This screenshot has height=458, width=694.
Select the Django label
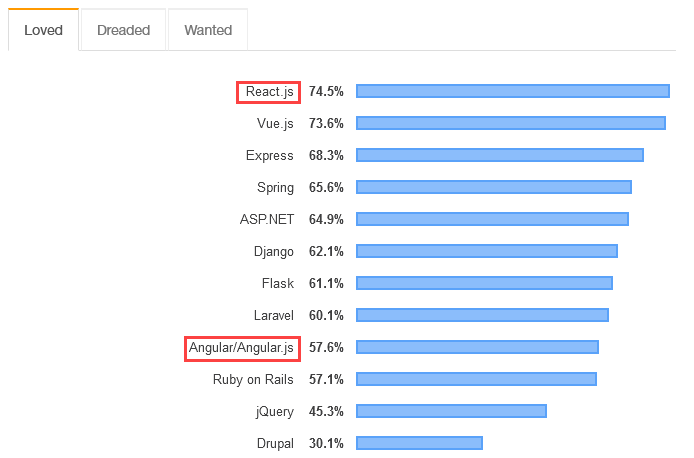click(273, 251)
